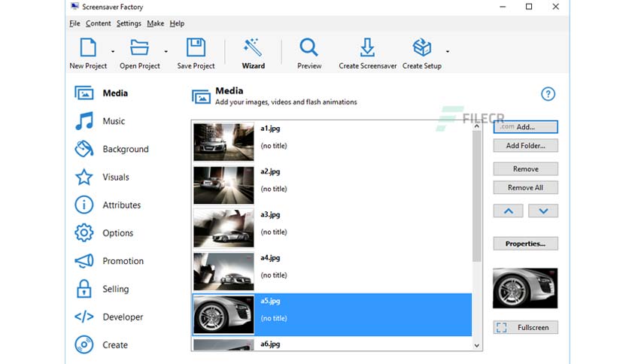Click the Save Project disk icon
Image resolution: width=629 pixels, height=364 pixels.
pos(196,47)
